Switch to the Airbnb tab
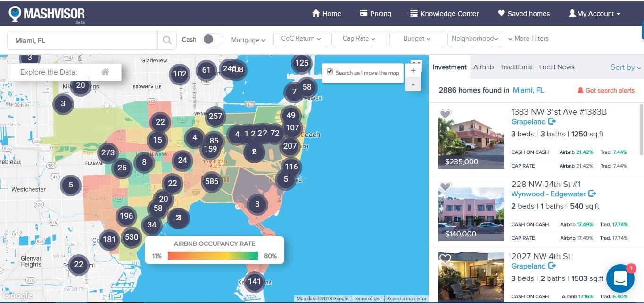644x303 pixels. pyautogui.click(x=484, y=67)
